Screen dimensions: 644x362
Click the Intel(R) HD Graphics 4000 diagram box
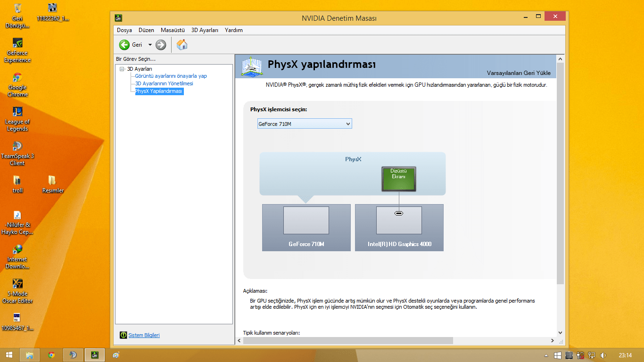click(x=399, y=228)
